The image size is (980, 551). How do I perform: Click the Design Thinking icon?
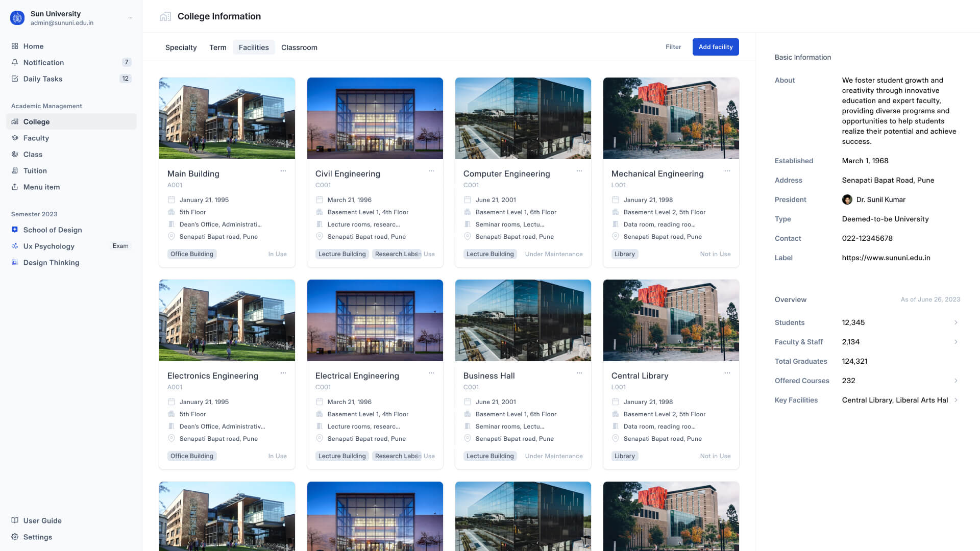(15, 262)
